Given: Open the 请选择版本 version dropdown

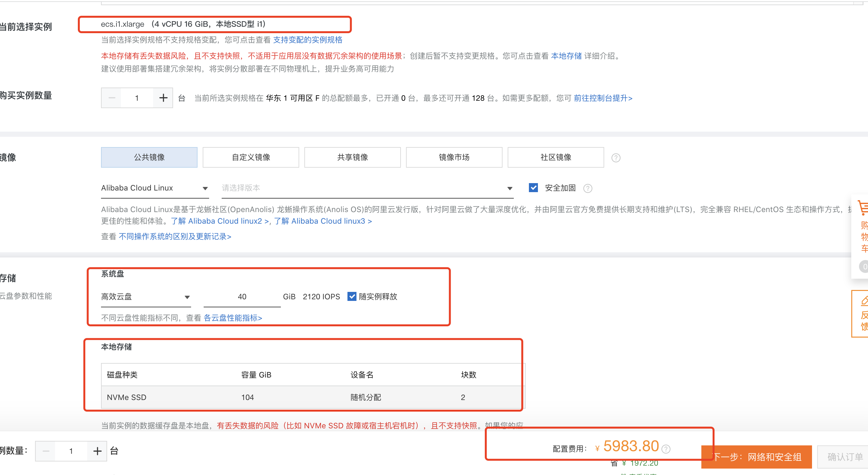Looking at the screenshot, I should 367,188.
